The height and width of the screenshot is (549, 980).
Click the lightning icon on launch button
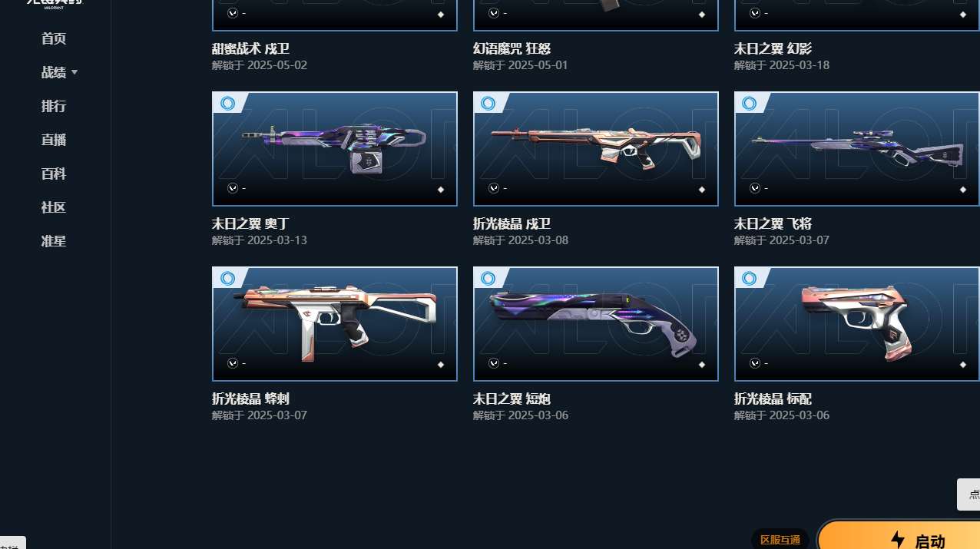897,539
